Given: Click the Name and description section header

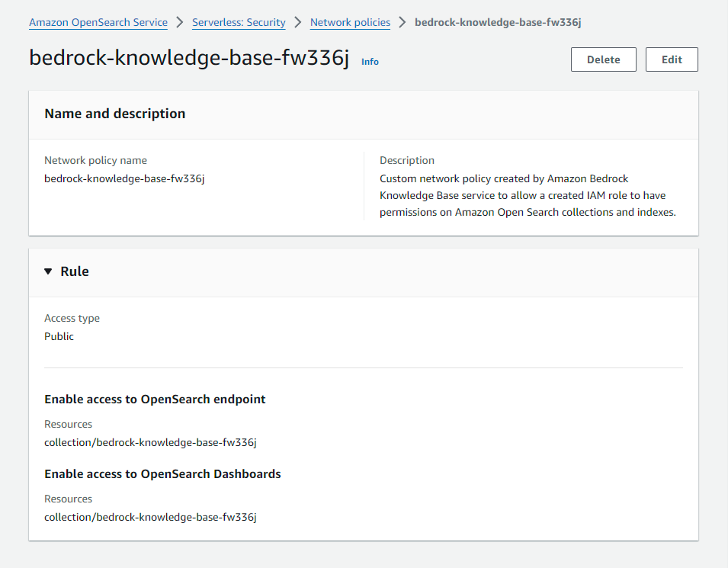Looking at the screenshot, I should click(x=114, y=113).
